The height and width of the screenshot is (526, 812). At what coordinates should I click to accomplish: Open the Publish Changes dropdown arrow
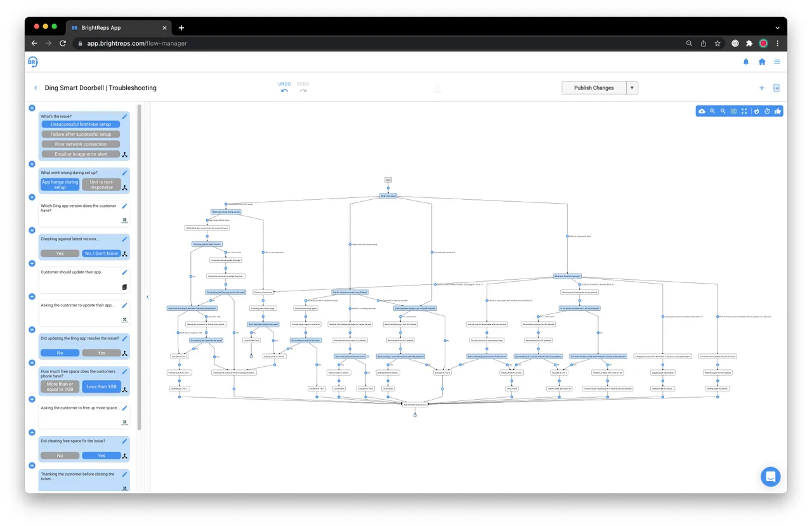pos(632,88)
